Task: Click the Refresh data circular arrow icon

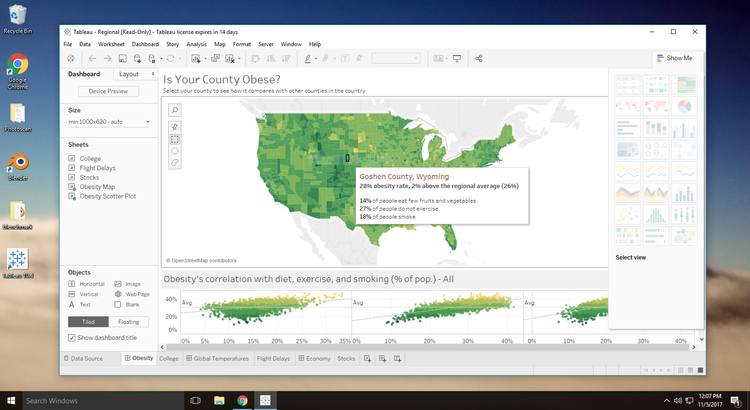Action: [x=170, y=58]
